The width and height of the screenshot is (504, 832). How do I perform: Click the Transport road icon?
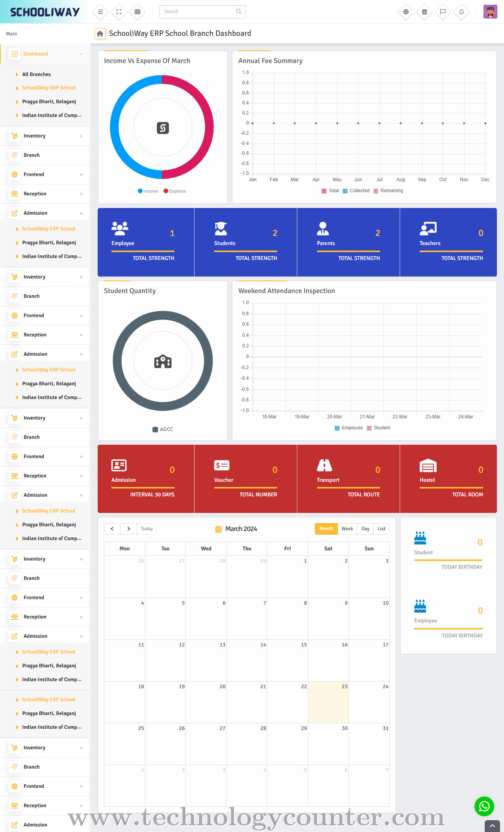[x=324, y=465]
